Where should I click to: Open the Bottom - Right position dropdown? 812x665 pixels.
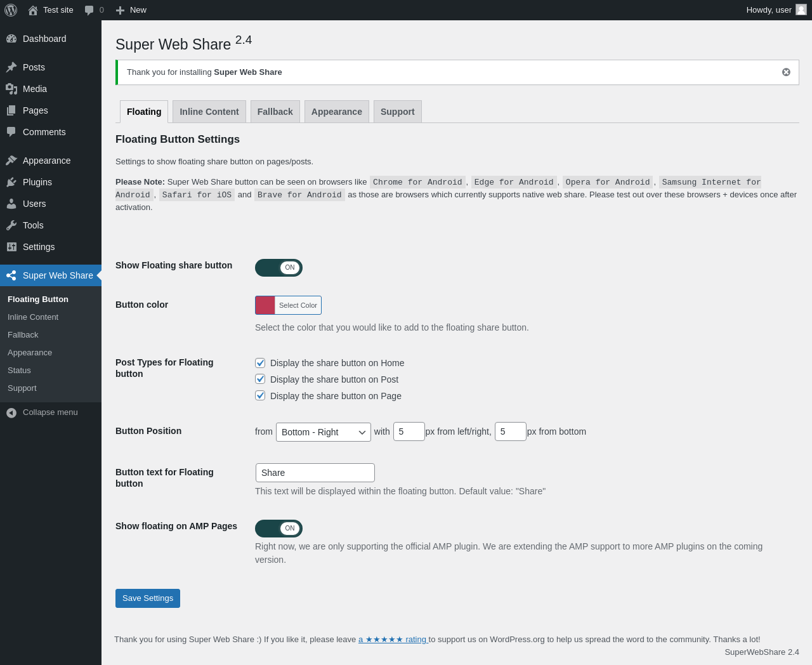click(324, 432)
